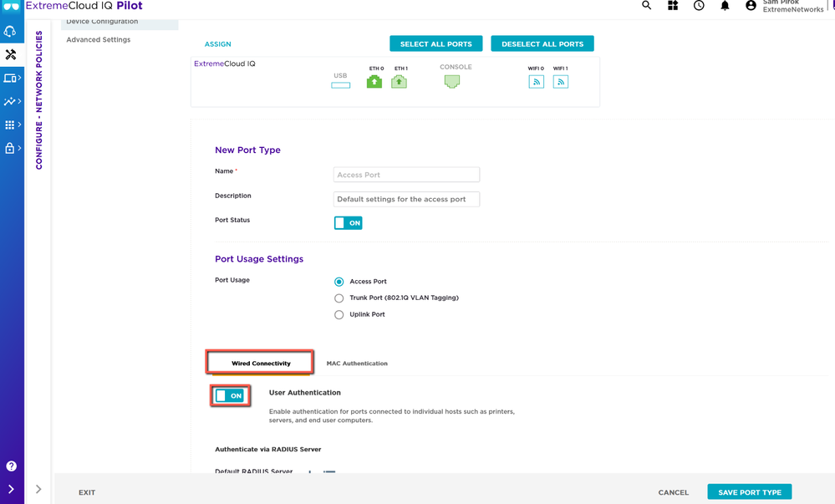Open Advanced Settings in left menu
The height and width of the screenshot is (504, 835).
[x=99, y=40]
